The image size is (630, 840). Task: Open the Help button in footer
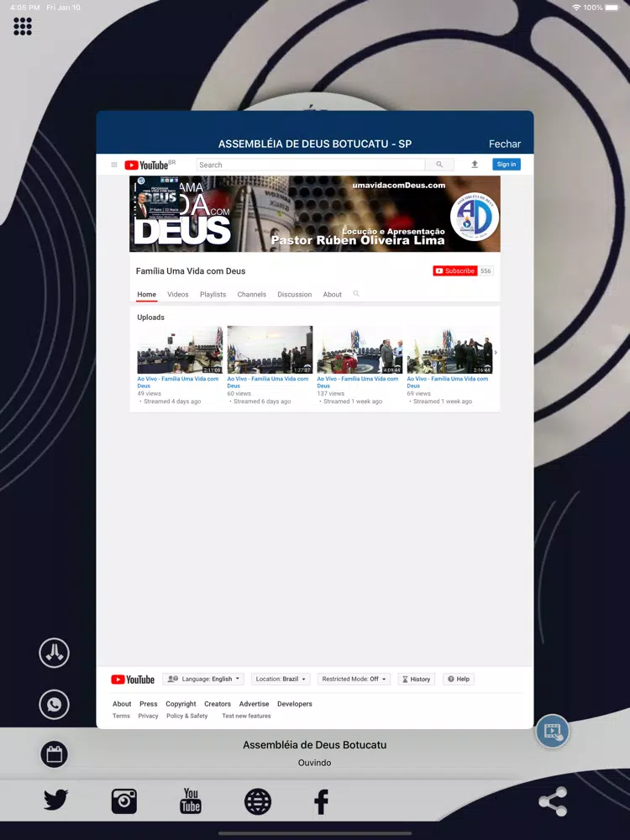459,679
